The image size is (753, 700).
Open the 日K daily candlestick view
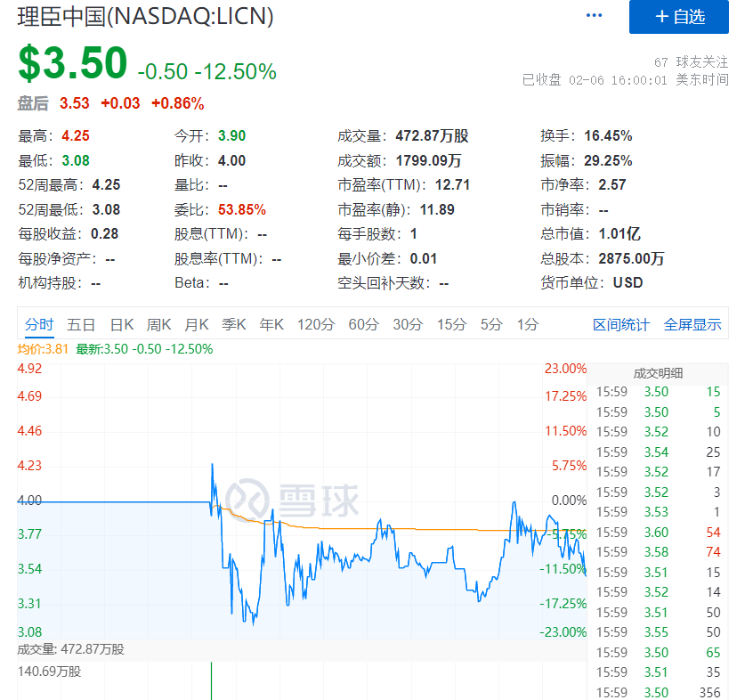tap(120, 324)
